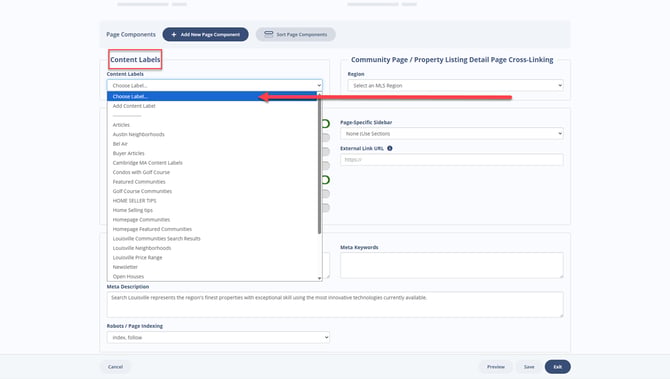Click the Save button
Screen dimensions: 670x379
[529, 367]
